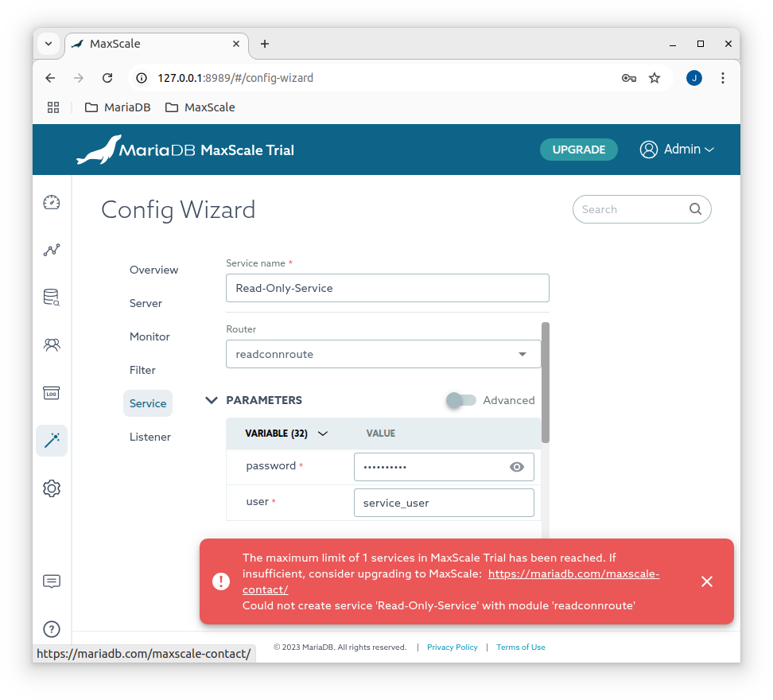Open the Users icon in sidebar
773x700 pixels.
pyautogui.click(x=51, y=344)
